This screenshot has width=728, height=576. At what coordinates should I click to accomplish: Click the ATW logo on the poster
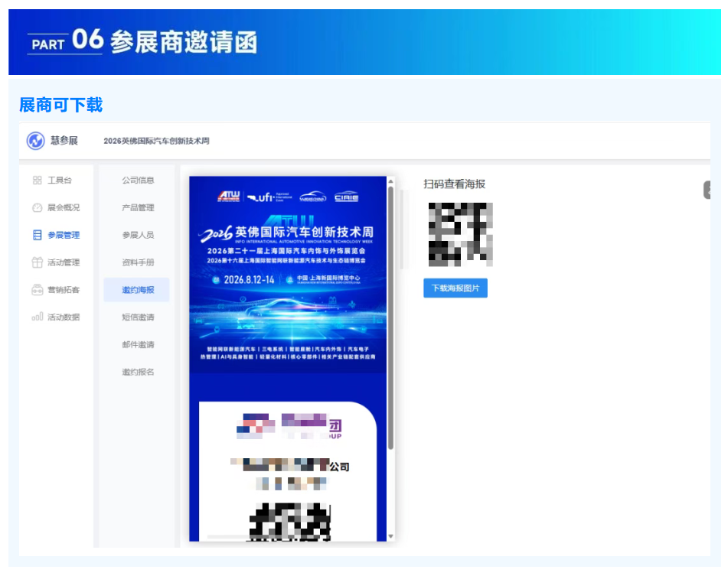click(229, 196)
